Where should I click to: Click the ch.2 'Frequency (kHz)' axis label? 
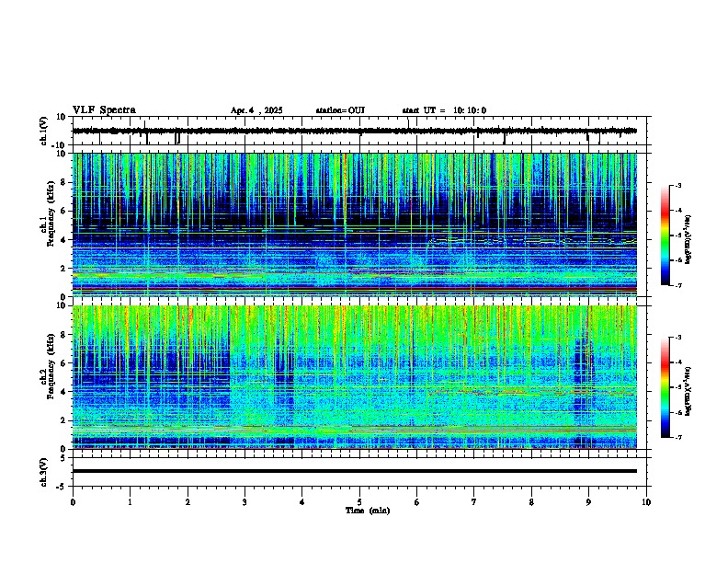tap(51, 366)
